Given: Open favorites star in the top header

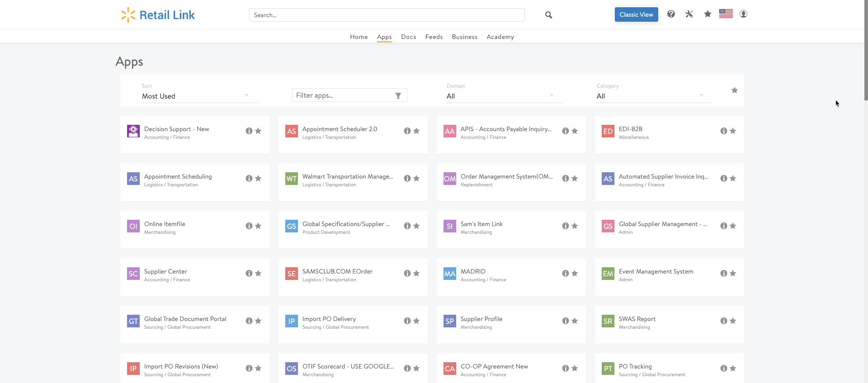Looking at the screenshot, I should click(x=708, y=14).
